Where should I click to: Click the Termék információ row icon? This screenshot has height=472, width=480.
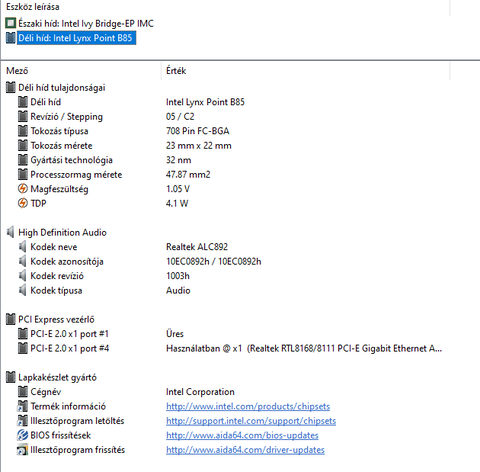23,406
